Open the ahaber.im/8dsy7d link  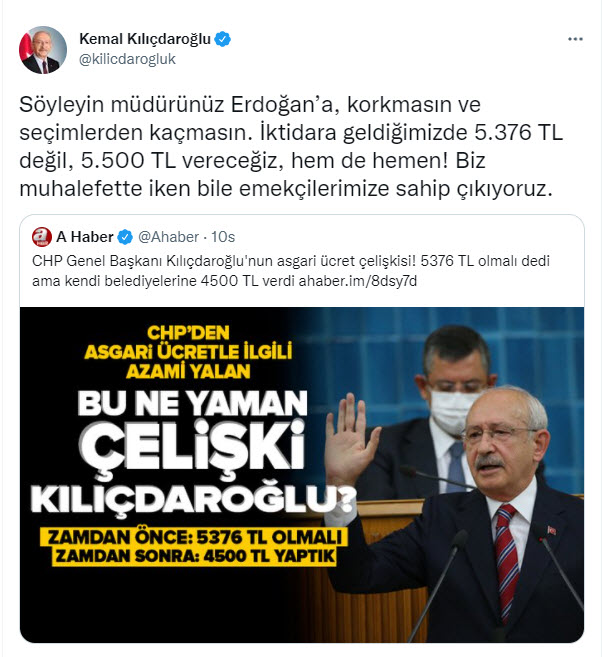[x=358, y=281]
